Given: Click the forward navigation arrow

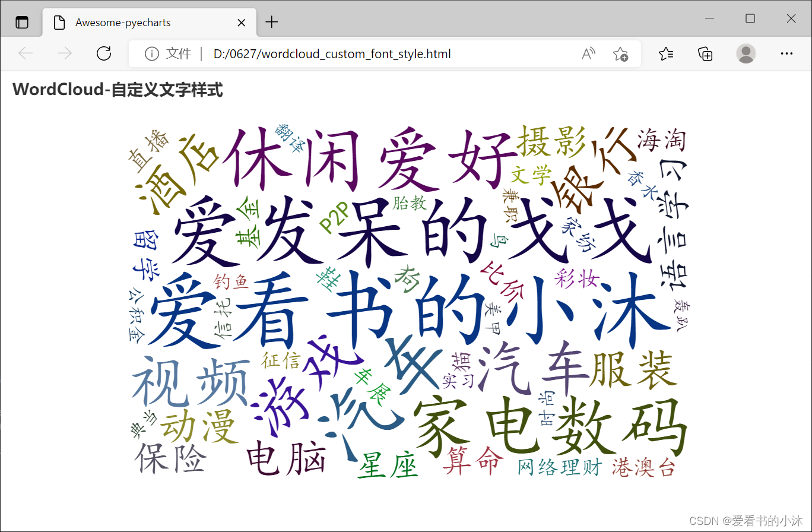Looking at the screenshot, I should pos(64,53).
